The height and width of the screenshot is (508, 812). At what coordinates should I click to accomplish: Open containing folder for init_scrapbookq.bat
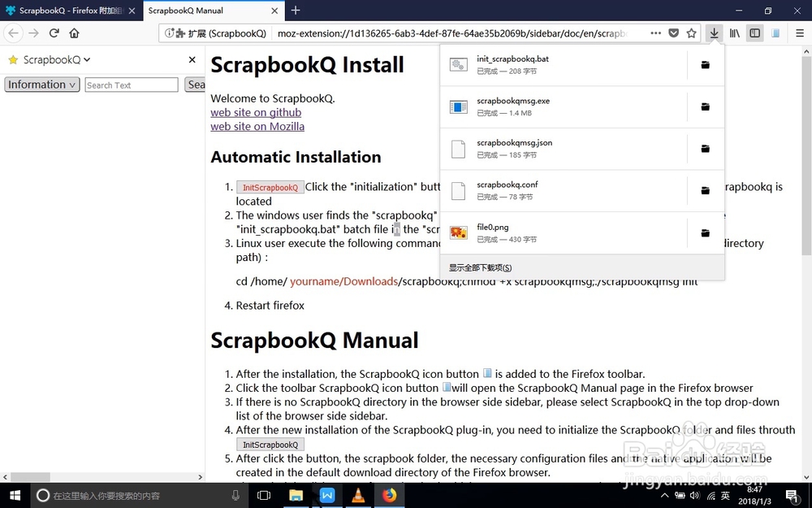(x=706, y=65)
